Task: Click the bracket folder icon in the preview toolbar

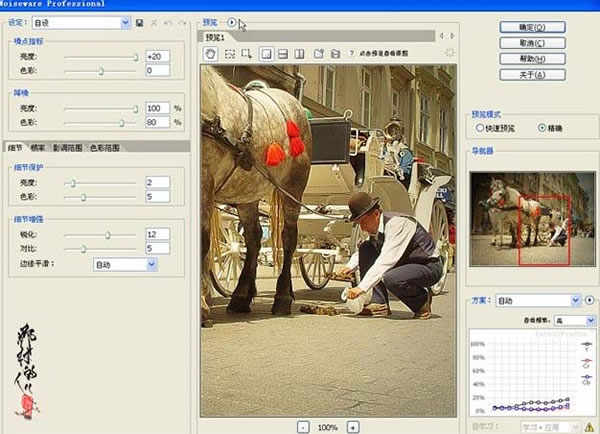Action: [335, 54]
